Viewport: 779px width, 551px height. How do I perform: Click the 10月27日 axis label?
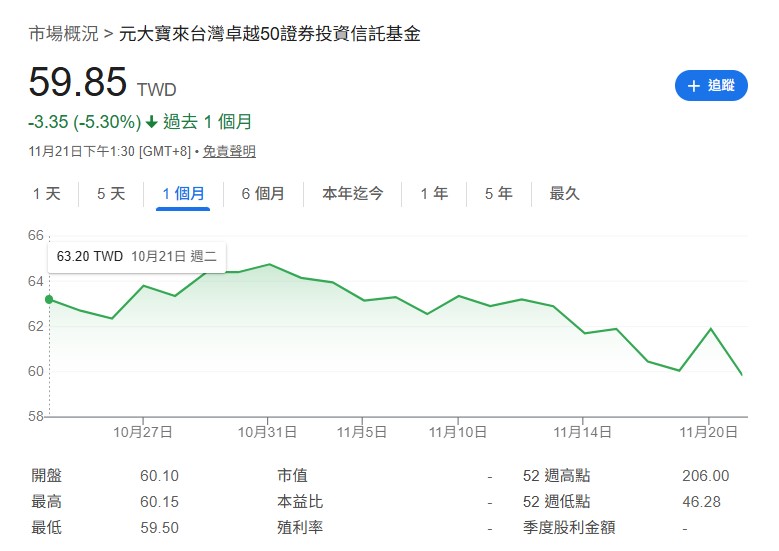(x=143, y=432)
